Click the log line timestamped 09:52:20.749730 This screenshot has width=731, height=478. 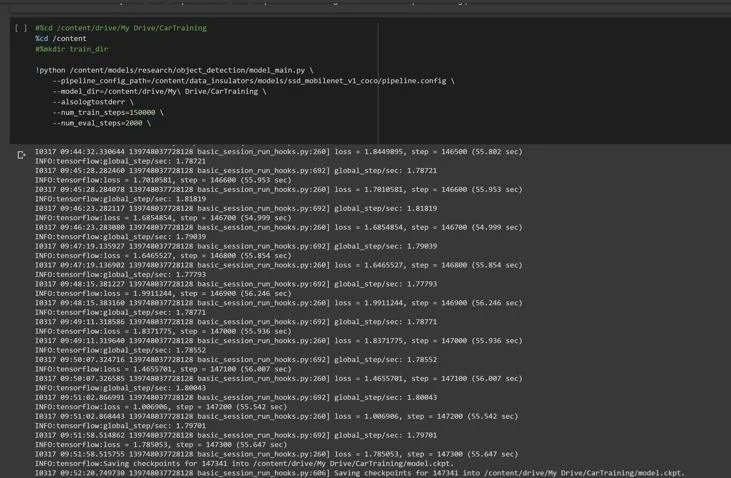point(360,473)
